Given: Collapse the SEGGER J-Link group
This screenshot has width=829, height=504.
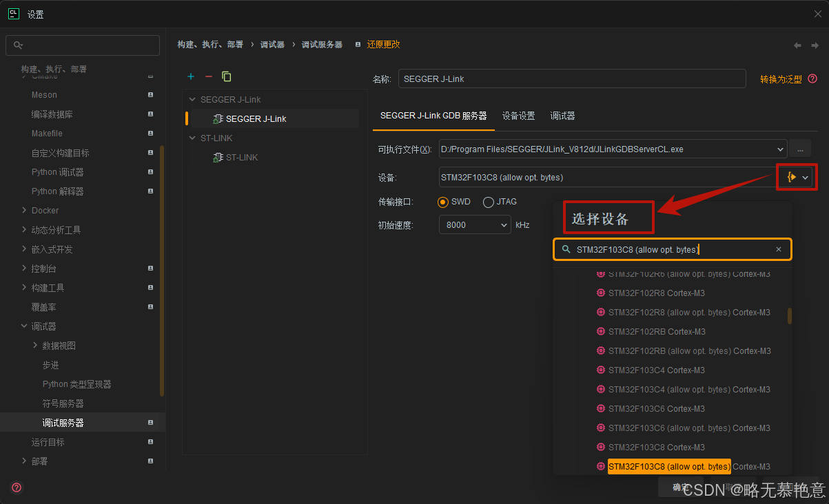Looking at the screenshot, I should (x=193, y=100).
